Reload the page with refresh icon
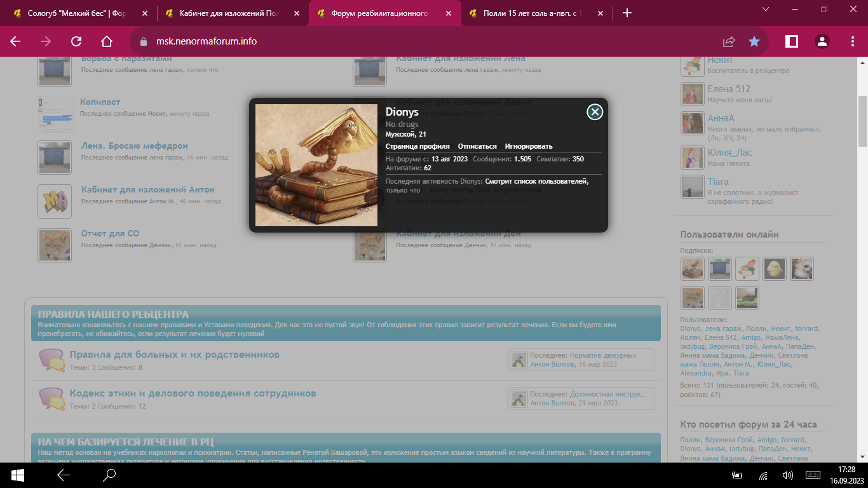868x488 pixels. (x=76, y=41)
